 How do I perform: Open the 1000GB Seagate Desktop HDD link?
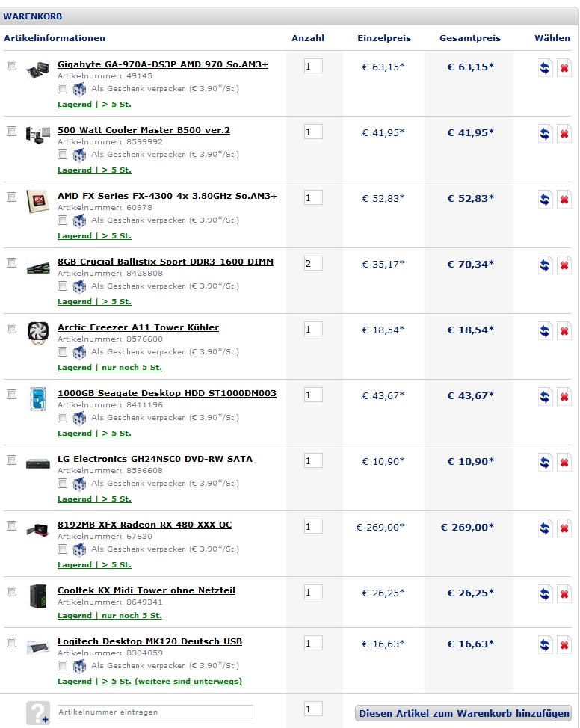(167, 393)
